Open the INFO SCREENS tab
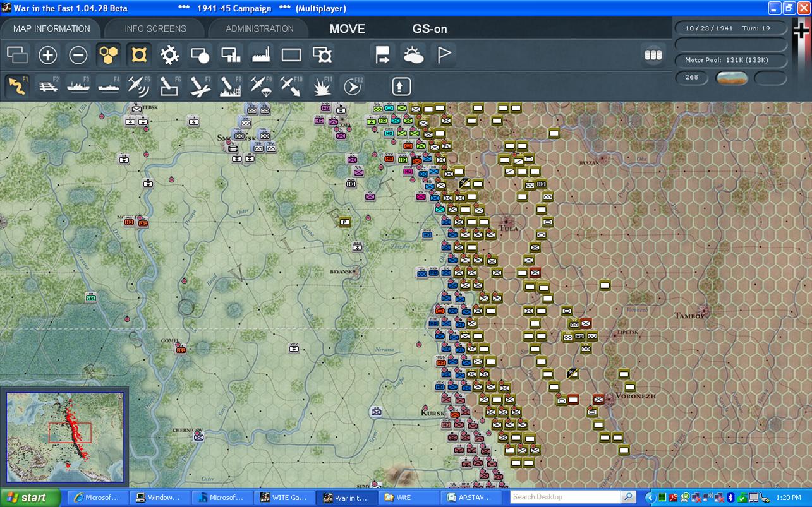This screenshot has height=507, width=812. [x=155, y=28]
